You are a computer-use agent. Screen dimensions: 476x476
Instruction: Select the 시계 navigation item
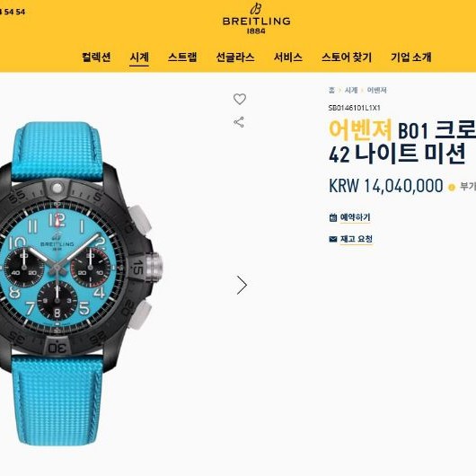click(139, 57)
